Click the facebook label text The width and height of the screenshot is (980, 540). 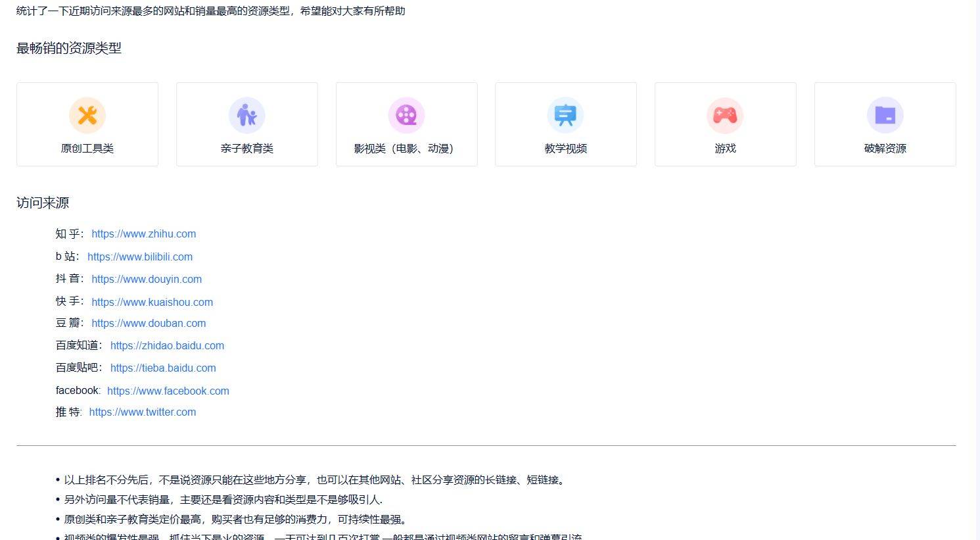[78, 391]
